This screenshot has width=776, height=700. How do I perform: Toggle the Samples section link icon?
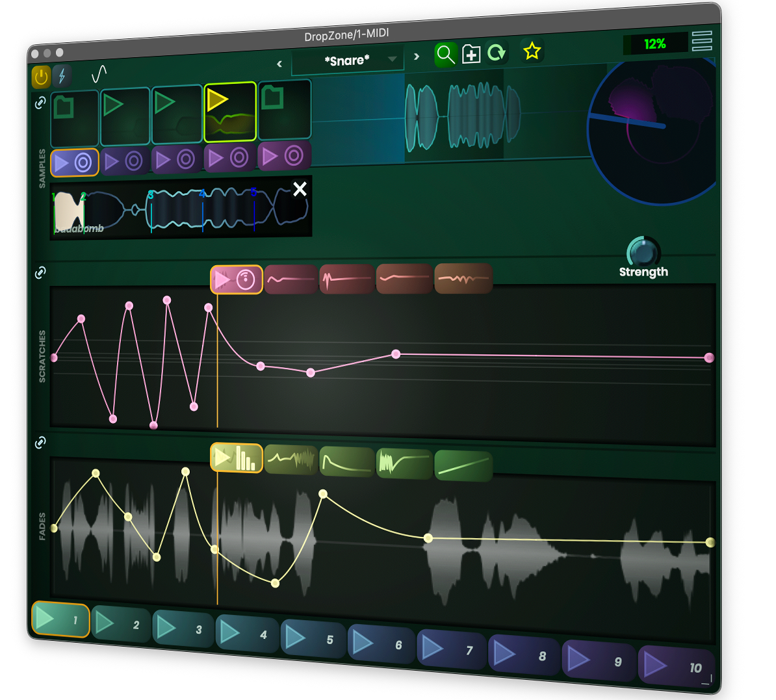pos(40,103)
